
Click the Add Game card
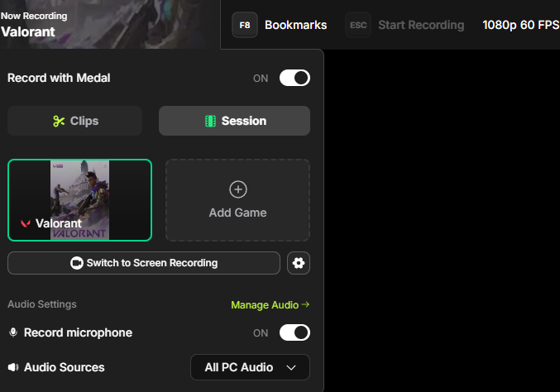[x=237, y=200]
